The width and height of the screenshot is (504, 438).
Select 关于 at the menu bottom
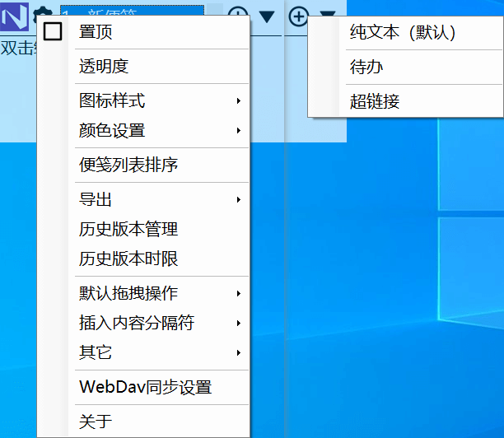[x=143, y=421]
